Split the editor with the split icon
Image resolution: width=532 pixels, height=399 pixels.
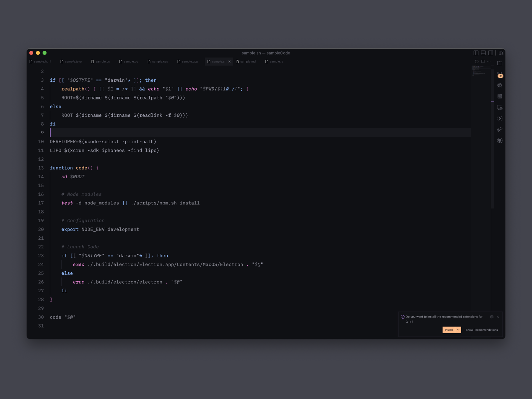point(483,62)
